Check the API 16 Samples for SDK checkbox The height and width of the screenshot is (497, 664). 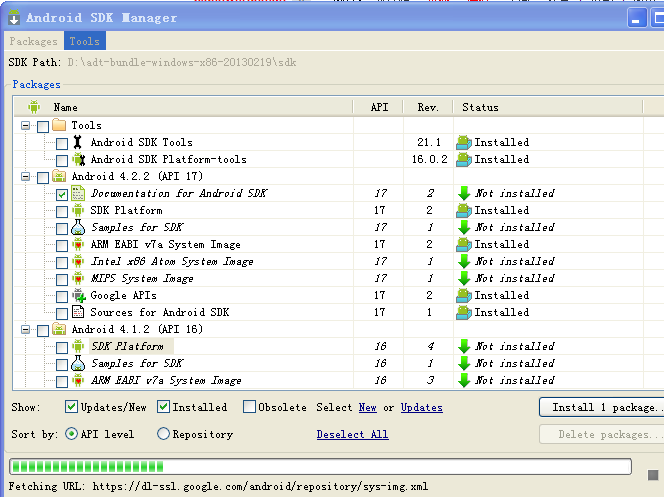tap(62, 365)
